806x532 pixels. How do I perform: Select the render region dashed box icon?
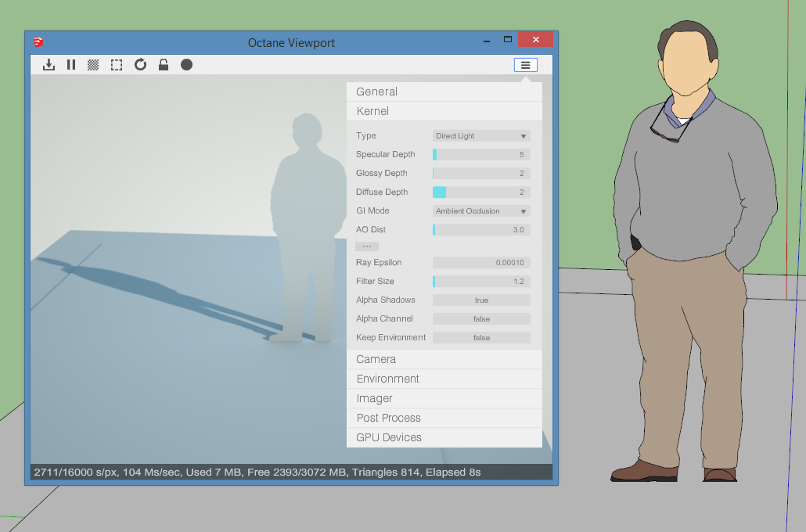(x=117, y=65)
